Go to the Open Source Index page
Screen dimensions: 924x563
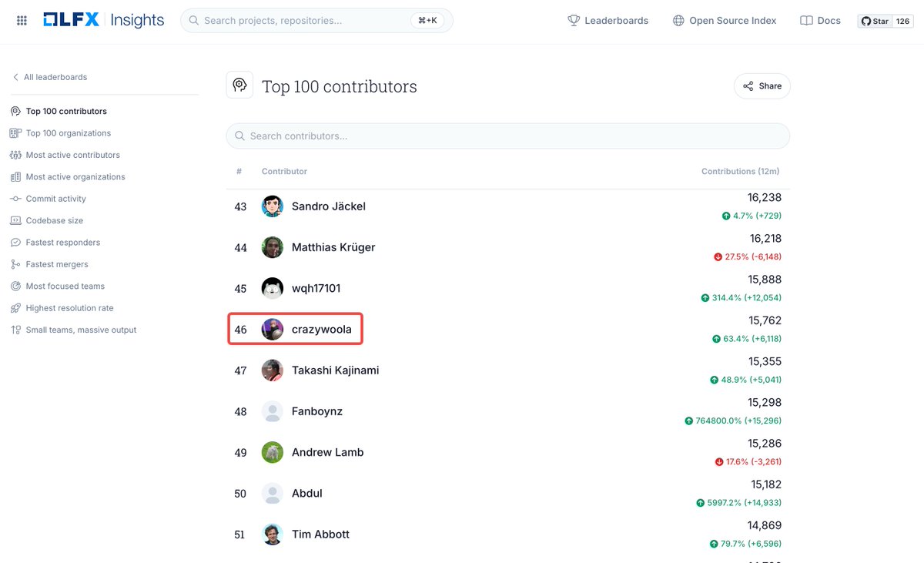coord(724,21)
